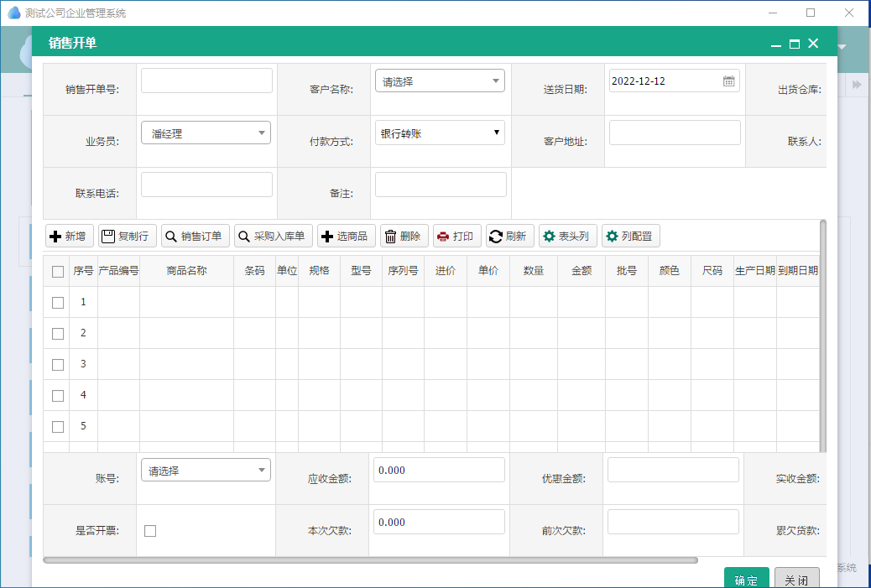Open the 列配置 settings
Viewport: 871px width, 588px height.
(x=630, y=236)
